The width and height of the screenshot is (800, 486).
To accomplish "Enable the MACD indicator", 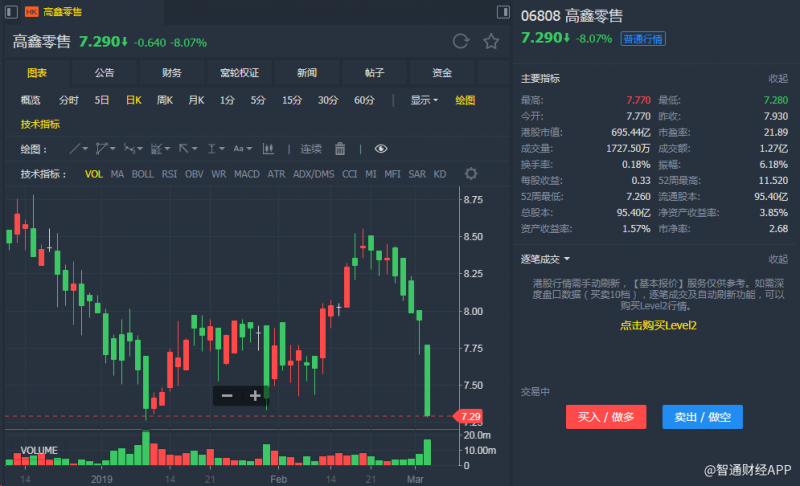I will point(246,174).
